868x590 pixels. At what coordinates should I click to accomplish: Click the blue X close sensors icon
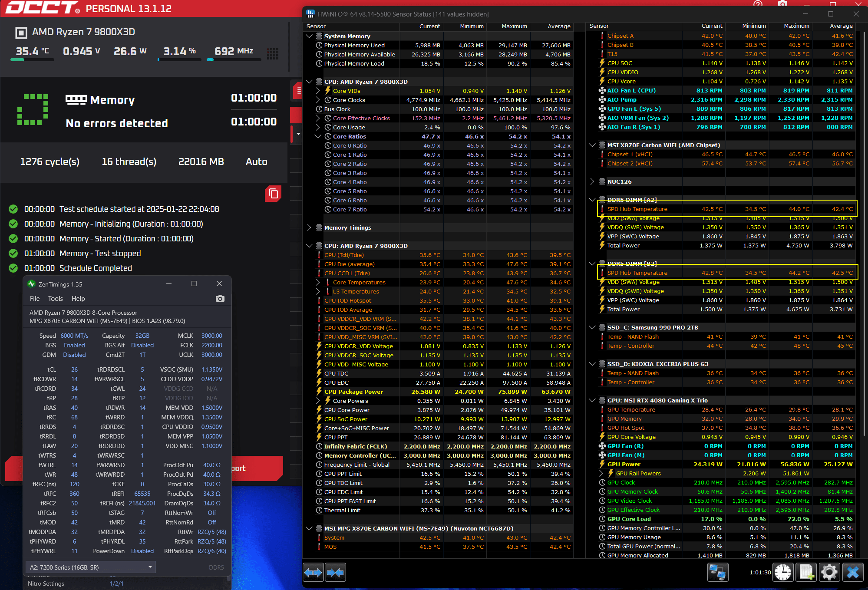coord(853,572)
